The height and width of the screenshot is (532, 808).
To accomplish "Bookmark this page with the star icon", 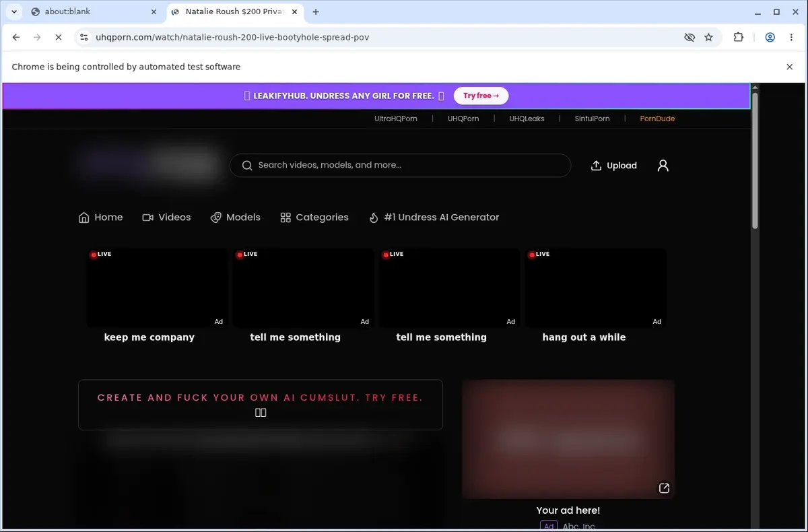I will click(x=708, y=38).
